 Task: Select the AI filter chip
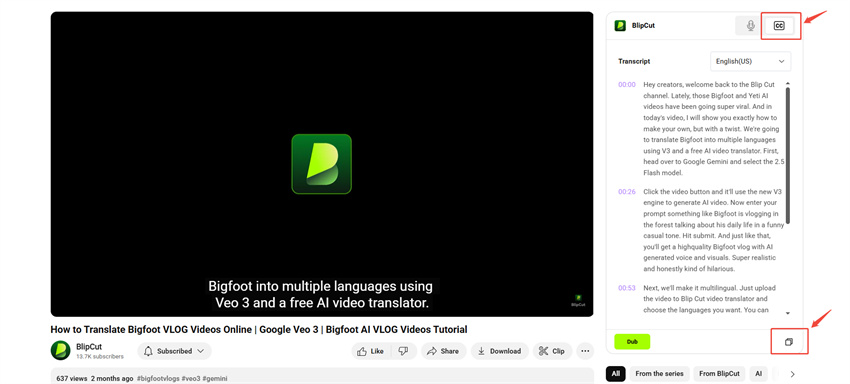coord(758,374)
